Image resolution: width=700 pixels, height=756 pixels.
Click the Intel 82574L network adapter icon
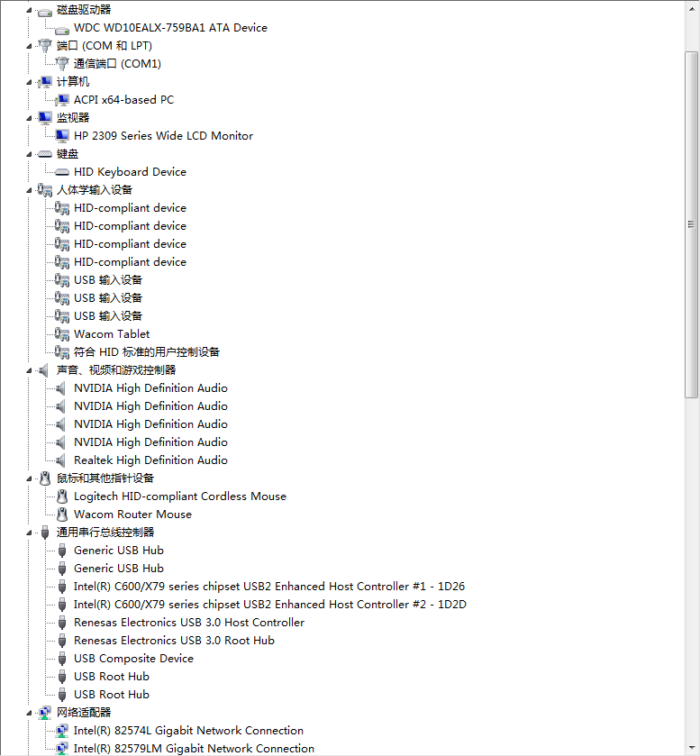pyautogui.click(x=61, y=731)
